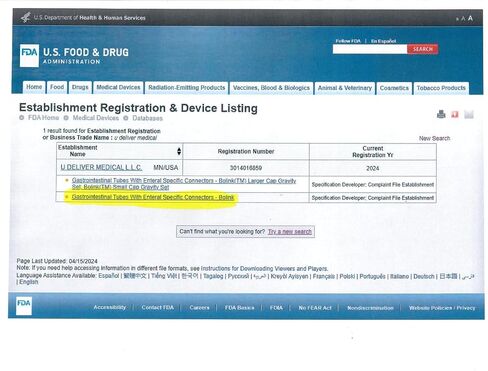Image resolution: width=488 pixels, height=371 pixels.
Task: Click the printer icon to print page
Action: (x=441, y=114)
